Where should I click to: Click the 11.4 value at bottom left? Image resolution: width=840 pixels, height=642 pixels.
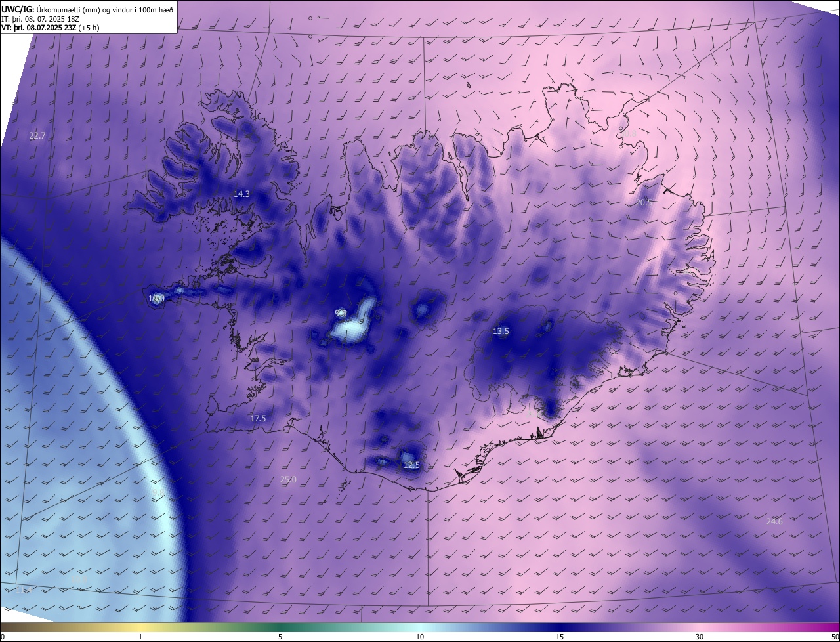(24, 590)
